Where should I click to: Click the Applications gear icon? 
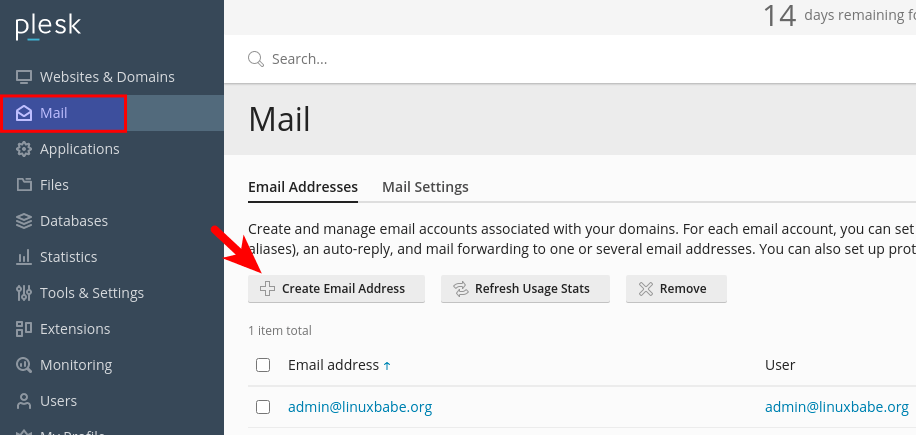pyautogui.click(x=24, y=149)
